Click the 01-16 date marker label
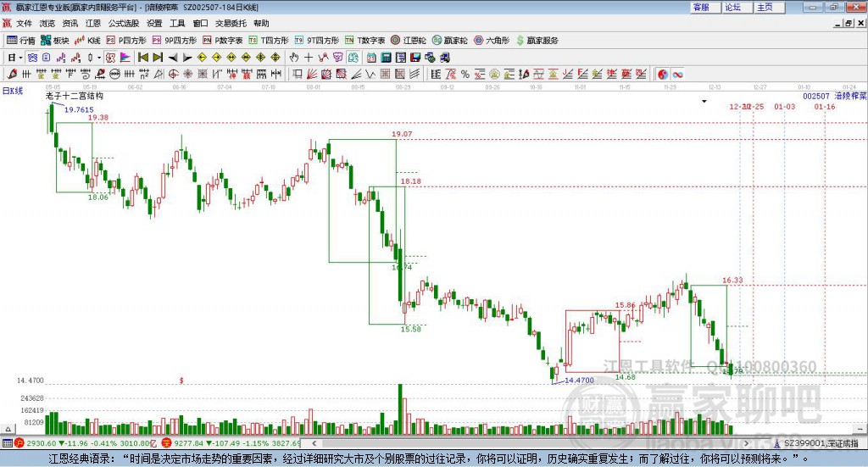 click(824, 106)
